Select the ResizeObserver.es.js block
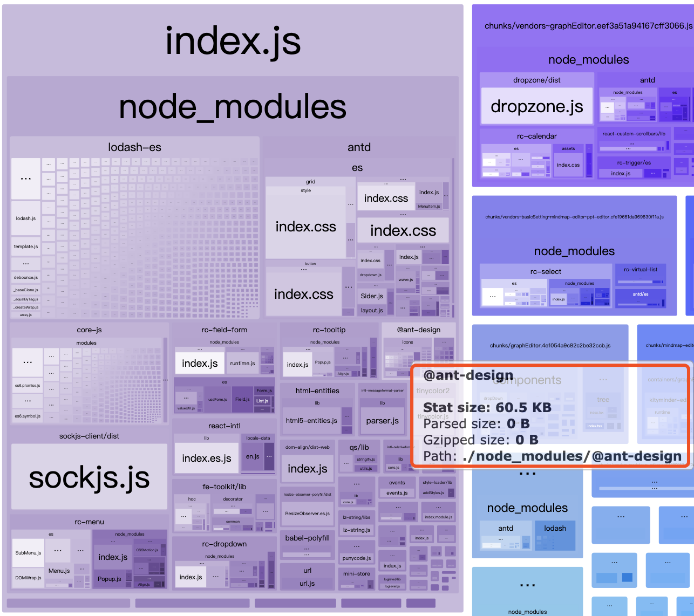 pos(307,514)
